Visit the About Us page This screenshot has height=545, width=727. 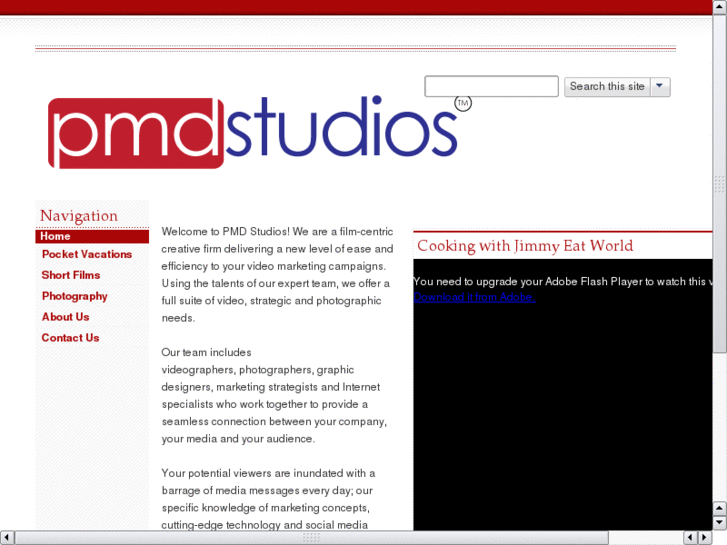pos(65,317)
